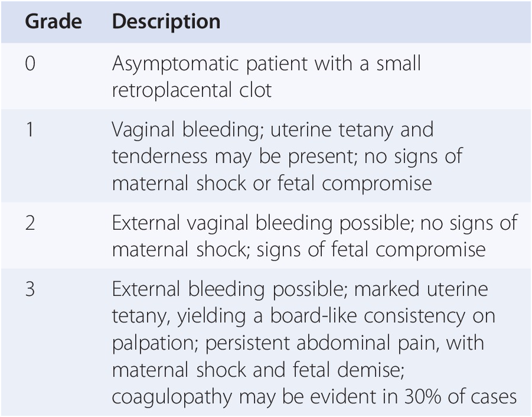Click the text 'Asymptomatic patient with a small'
Image resolution: width=532 pixels, height=417 pixels.
266,63
